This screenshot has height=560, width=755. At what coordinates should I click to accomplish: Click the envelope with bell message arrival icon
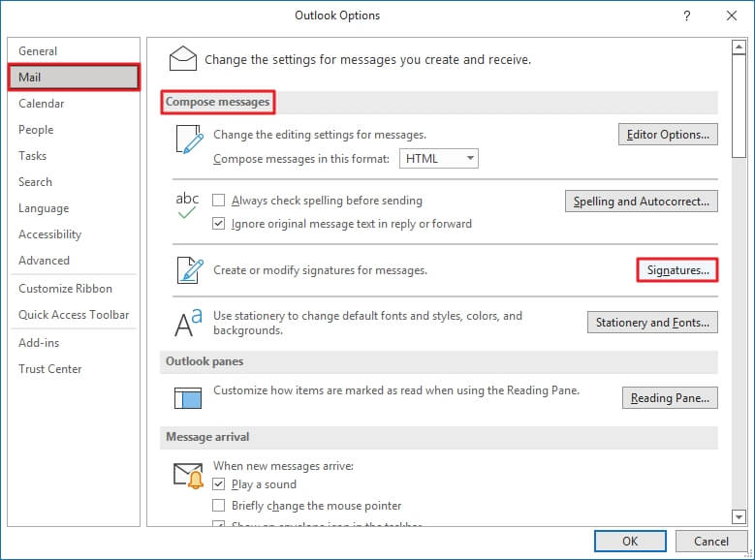189,476
